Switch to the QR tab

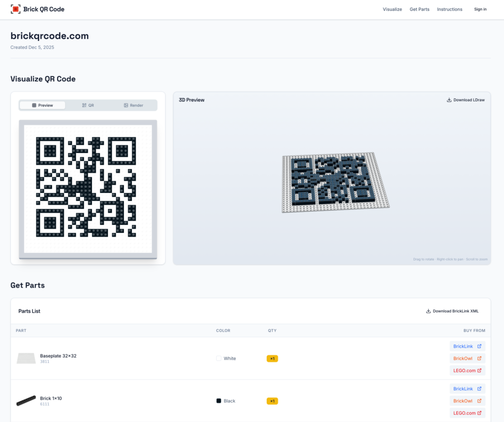coord(88,105)
